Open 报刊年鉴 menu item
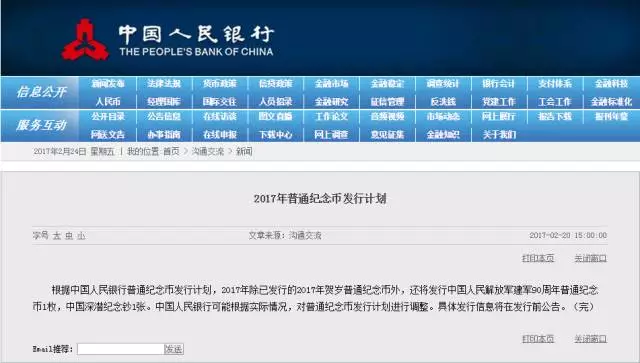The height and width of the screenshot is (363, 640). pyautogui.click(x=611, y=117)
